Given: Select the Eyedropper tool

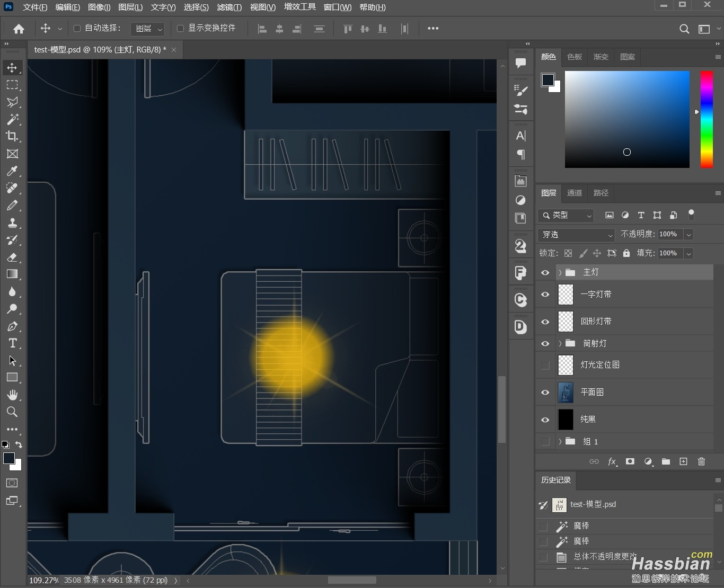Looking at the screenshot, I should click(x=12, y=171).
